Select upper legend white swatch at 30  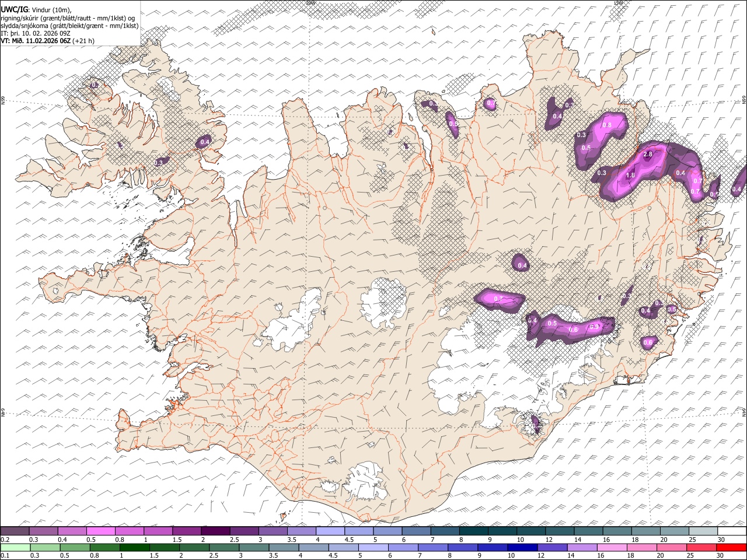pyautogui.click(x=732, y=531)
